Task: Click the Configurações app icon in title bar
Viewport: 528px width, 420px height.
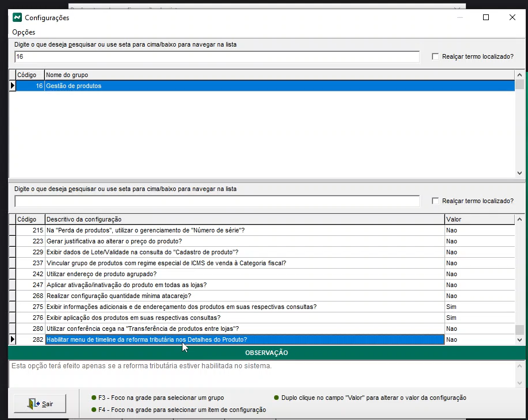Action: tap(17, 17)
